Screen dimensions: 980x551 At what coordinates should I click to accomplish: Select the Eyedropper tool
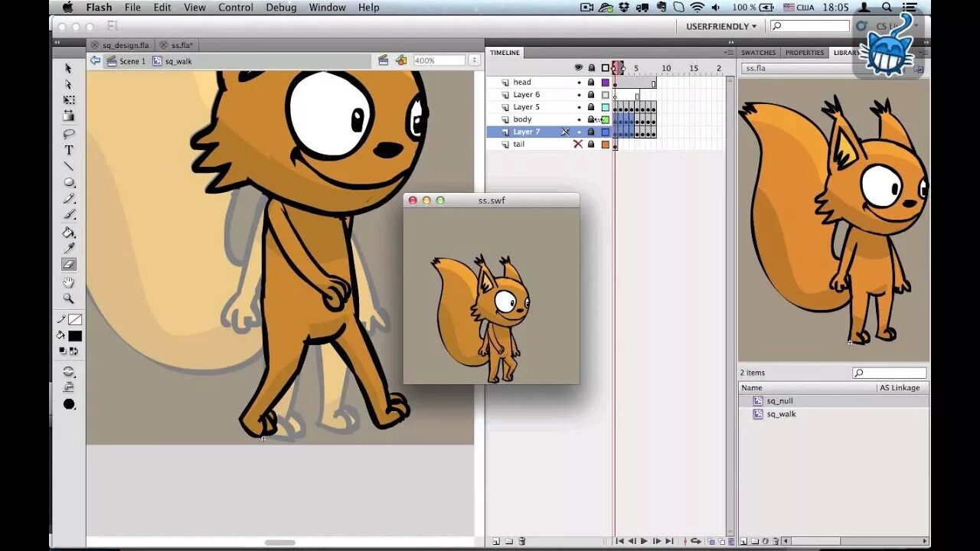69,248
